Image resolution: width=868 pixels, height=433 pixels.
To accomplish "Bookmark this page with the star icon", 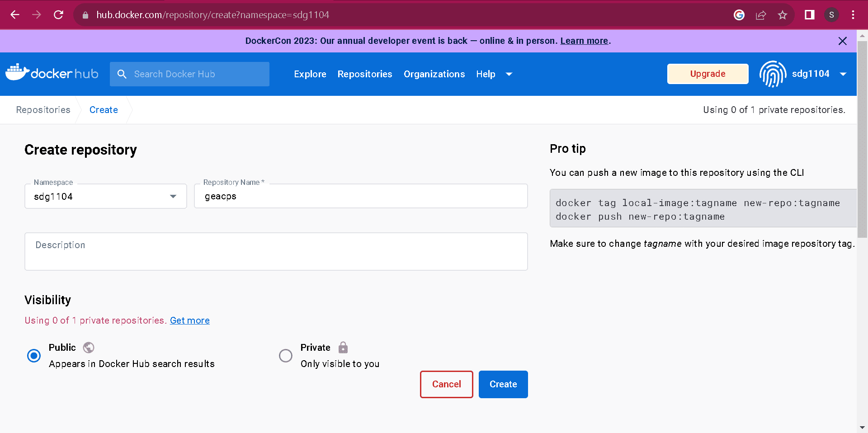I will pyautogui.click(x=783, y=15).
